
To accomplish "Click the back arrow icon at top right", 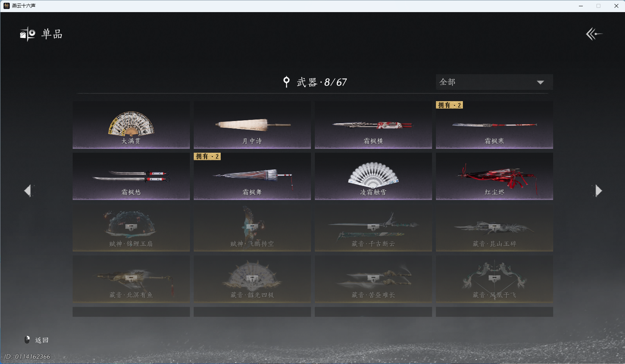I will click(x=594, y=34).
